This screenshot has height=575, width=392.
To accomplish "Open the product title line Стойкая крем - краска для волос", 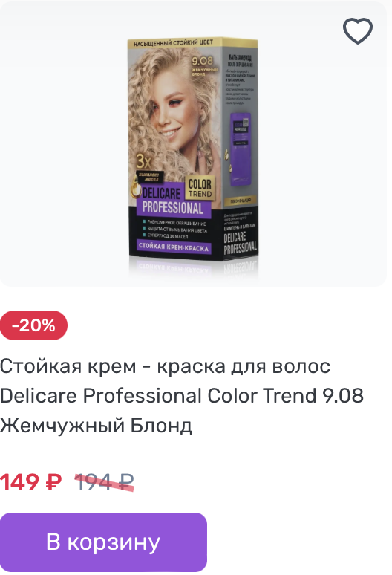I will pyautogui.click(x=166, y=366).
